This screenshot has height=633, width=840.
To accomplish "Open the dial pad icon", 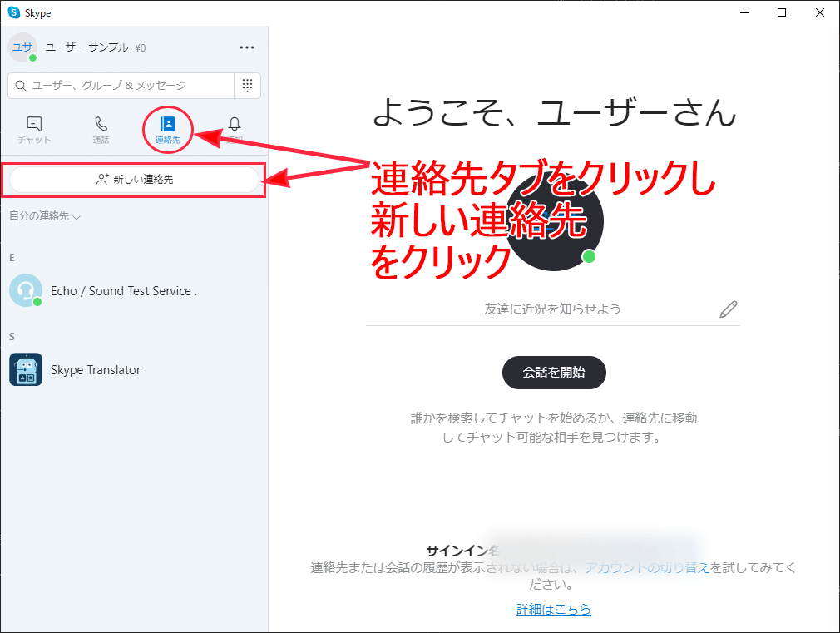I will tap(247, 85).
